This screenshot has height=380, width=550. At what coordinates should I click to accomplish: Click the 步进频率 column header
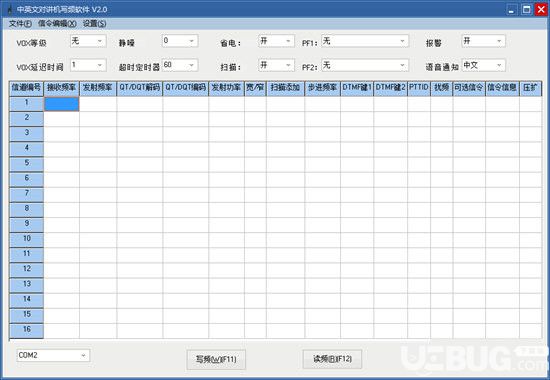coord(322,88)
